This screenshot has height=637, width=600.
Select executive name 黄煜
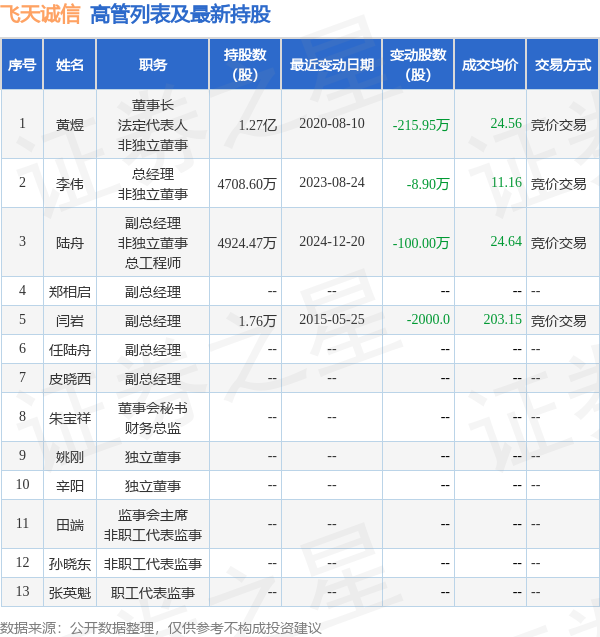click(x=70, y=125)
